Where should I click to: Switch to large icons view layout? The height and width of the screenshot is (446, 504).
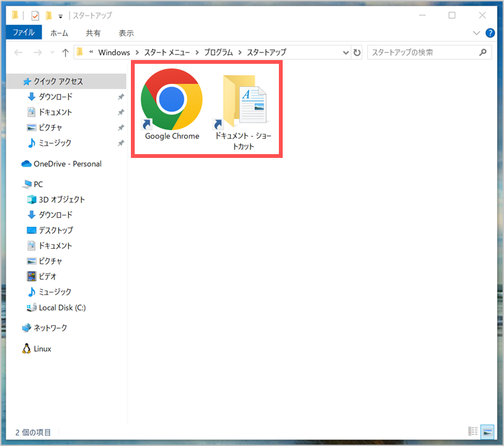click(488, 431)
